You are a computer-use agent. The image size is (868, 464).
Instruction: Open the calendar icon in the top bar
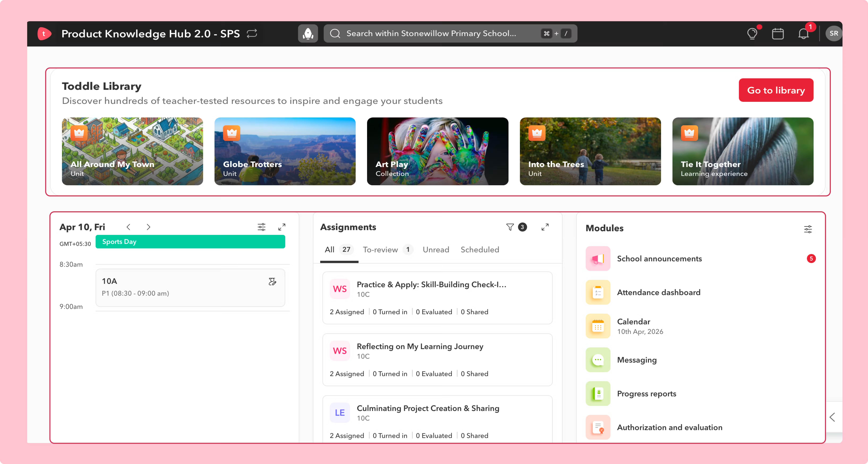pos(778,33)
